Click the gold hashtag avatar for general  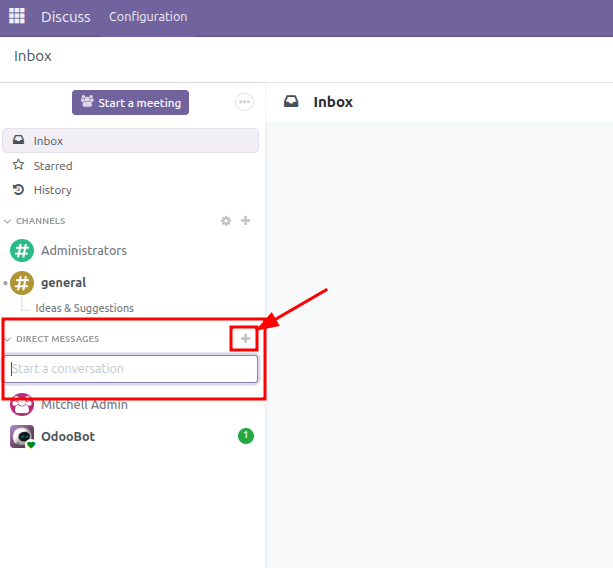tap(22, 283)
